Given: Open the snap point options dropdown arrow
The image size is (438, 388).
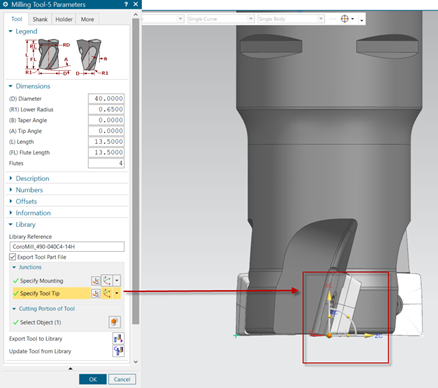Looking at the screenshot, I should (x=352, y=19).
